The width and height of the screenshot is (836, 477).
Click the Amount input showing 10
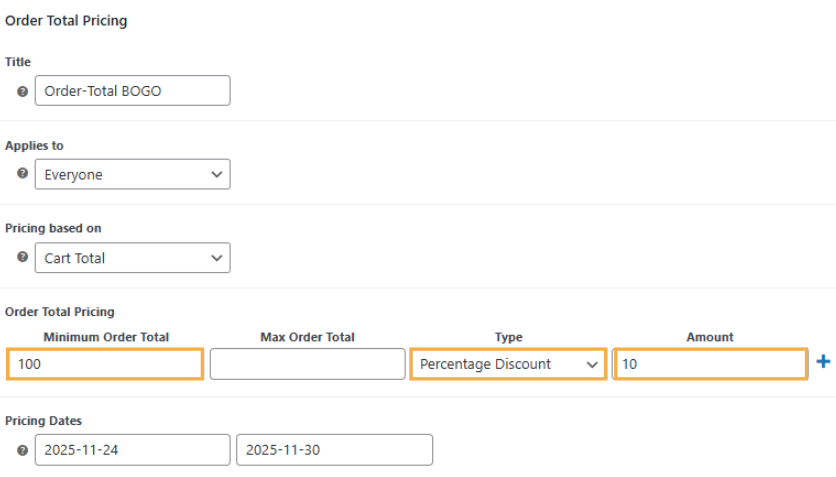pos(710,364)
